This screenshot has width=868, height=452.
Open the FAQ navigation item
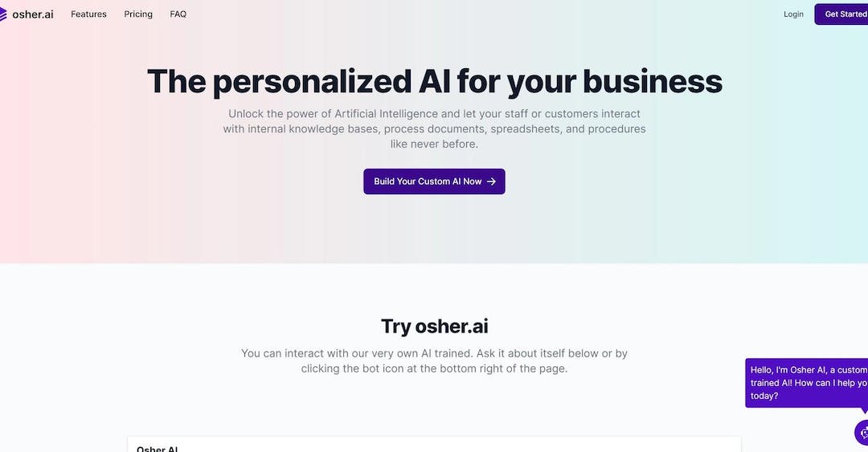pyautogui.click(x=178, y=14)
